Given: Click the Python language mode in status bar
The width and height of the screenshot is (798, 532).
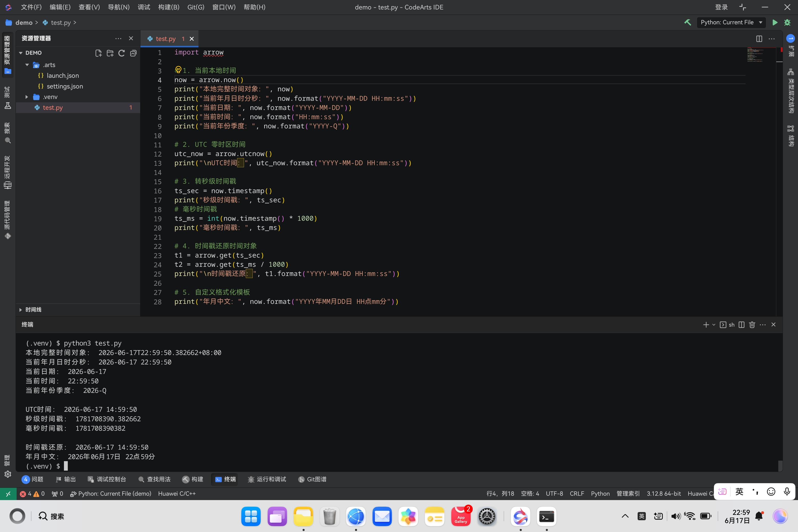Looking at the screenshot, I should click(x=600, y=494).
